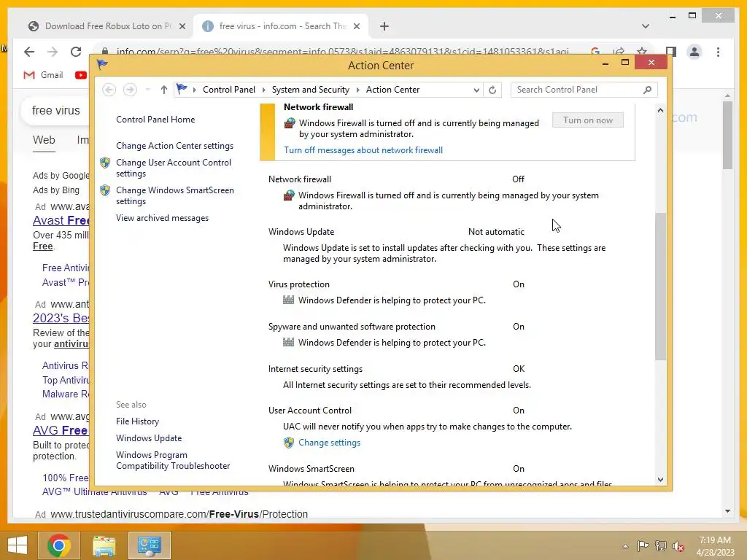
Task: Open Chrome tab search chevron
Action: point(646,26)
